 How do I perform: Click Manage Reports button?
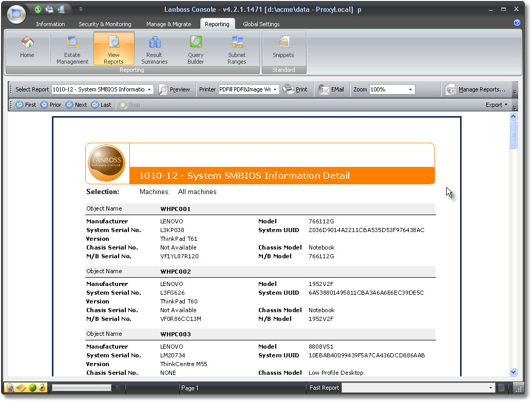coord(476,89)
